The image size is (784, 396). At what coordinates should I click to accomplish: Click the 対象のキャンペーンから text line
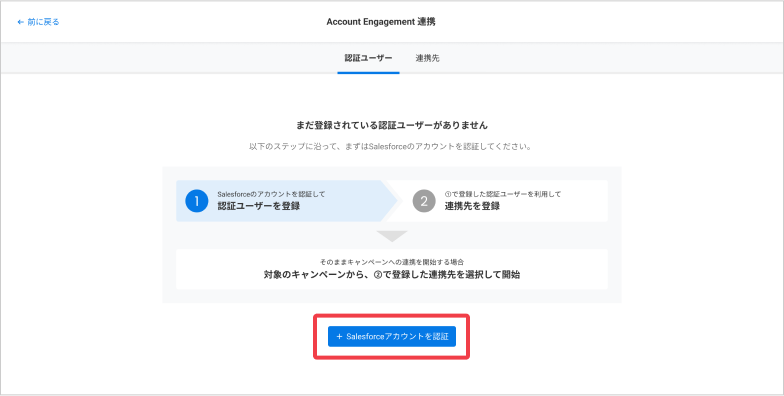click(x=392, y=274)
